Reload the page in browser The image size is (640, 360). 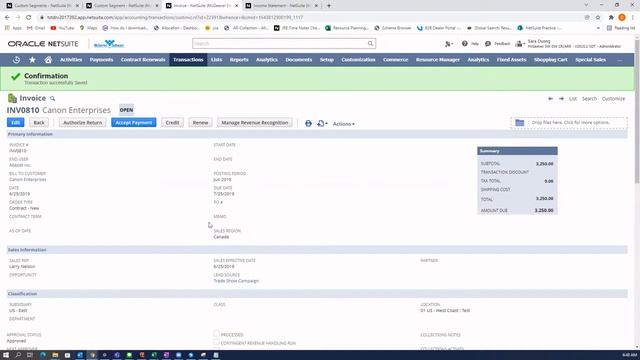click(x=29, y=18)
